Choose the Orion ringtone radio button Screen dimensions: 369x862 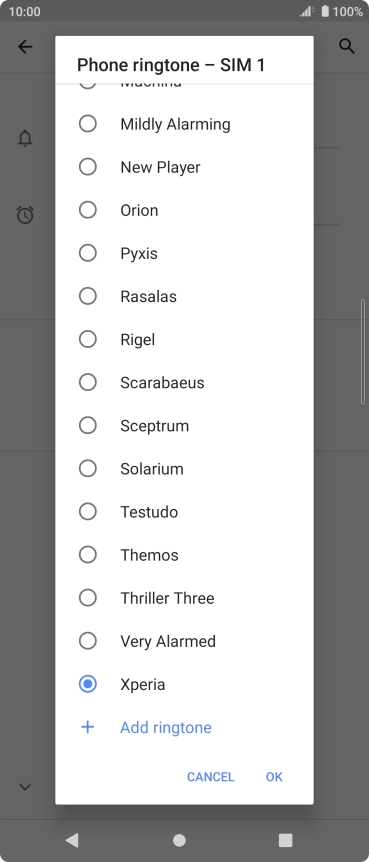(87, 210)
